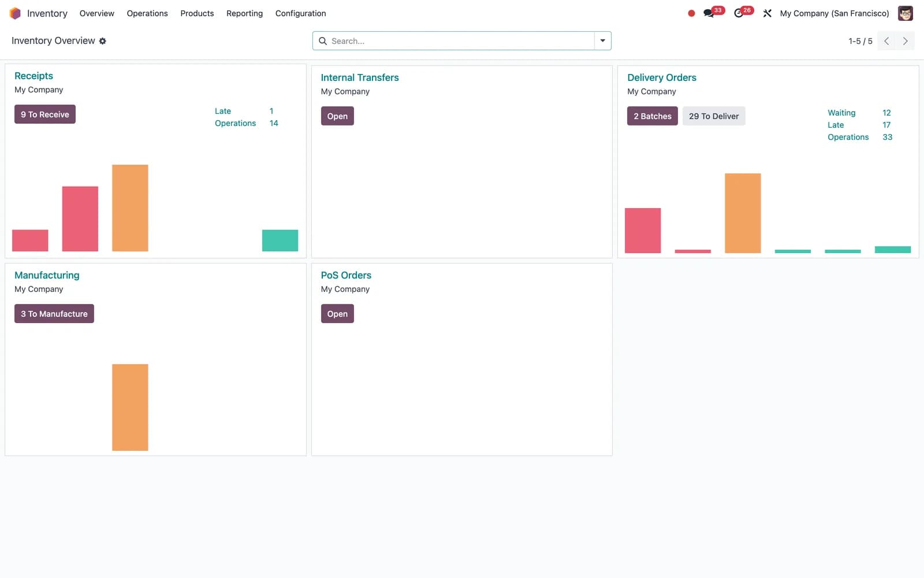Open the gear settings next to Inventory Overview
Image resolution: width=924 pixels, height=578 pixels.
103,41
